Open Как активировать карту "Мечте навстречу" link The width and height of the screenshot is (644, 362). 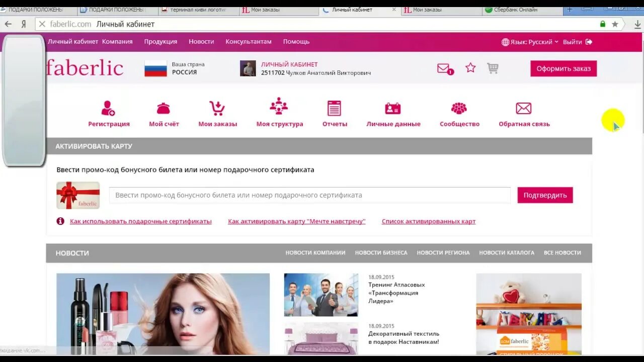point(297,221)
